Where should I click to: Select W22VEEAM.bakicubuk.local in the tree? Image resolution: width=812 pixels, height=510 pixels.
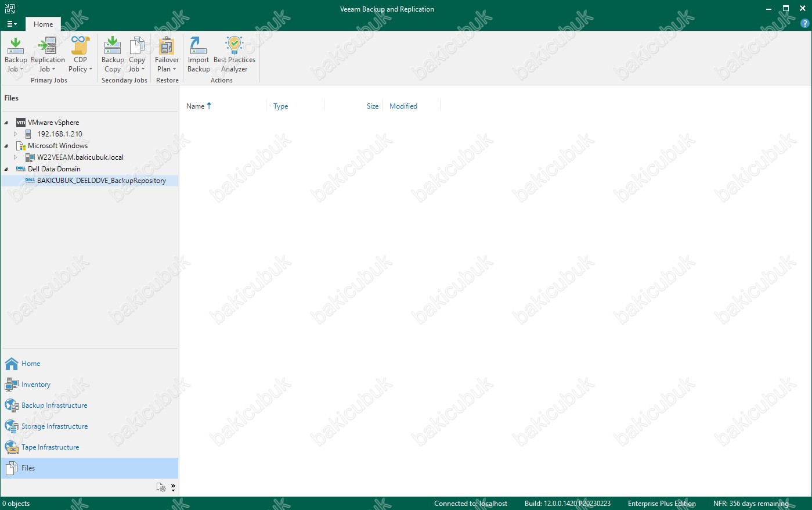[80, 157]
